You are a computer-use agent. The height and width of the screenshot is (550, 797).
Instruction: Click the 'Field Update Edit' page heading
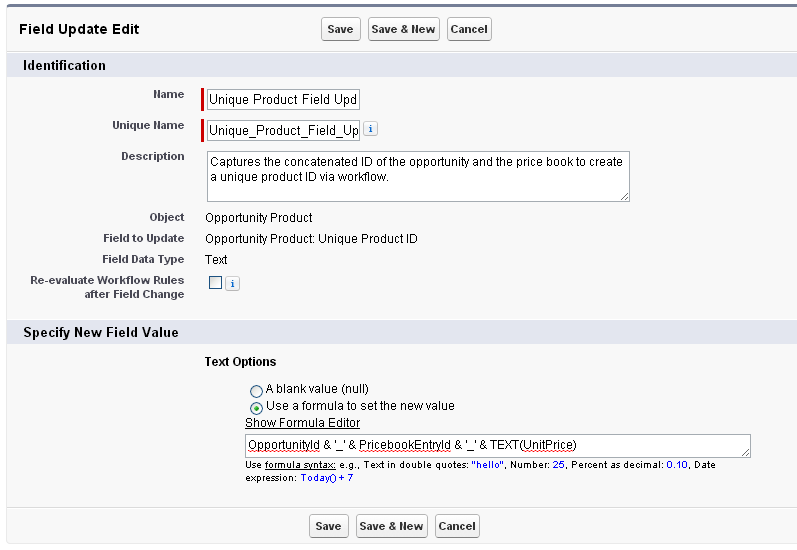[79, 29]
